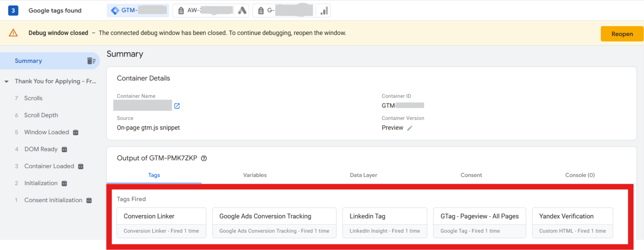Open the Google Ads Conversion Tracking tag card
The width and height of the screenshot is (644, 250).
pos(274,223)
